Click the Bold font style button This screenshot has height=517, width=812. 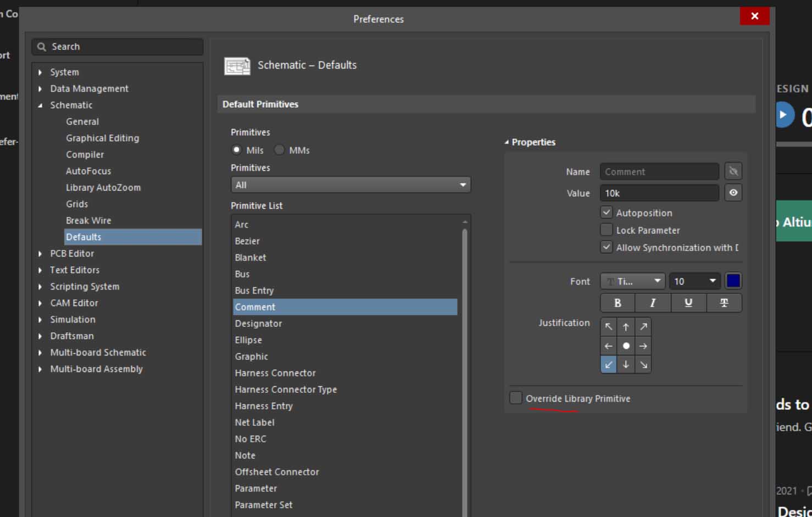618,303
